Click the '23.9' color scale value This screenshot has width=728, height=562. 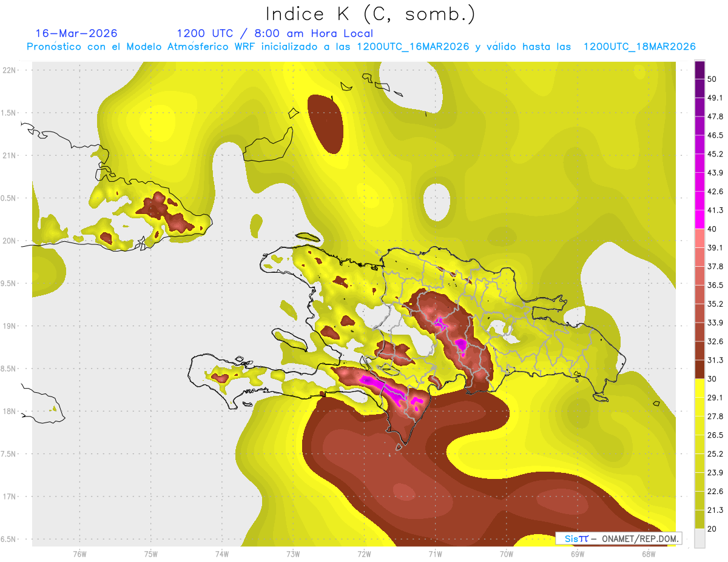(715, 472)
